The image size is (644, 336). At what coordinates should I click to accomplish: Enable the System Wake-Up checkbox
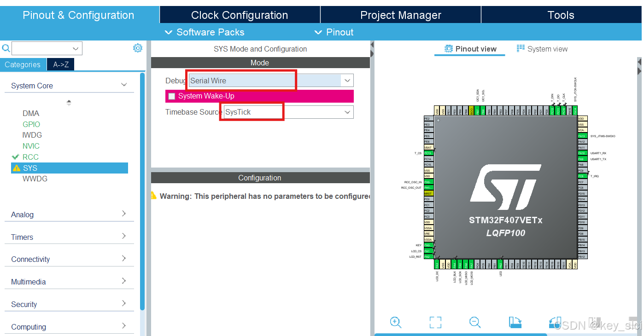pos(172,96)
